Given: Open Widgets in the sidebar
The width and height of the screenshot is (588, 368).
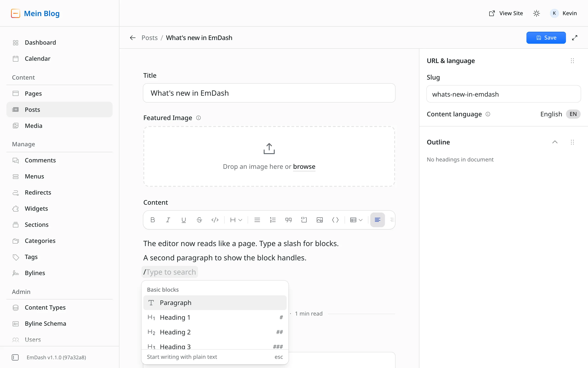Looking at the screenshot, I should [x=59, y=208].
